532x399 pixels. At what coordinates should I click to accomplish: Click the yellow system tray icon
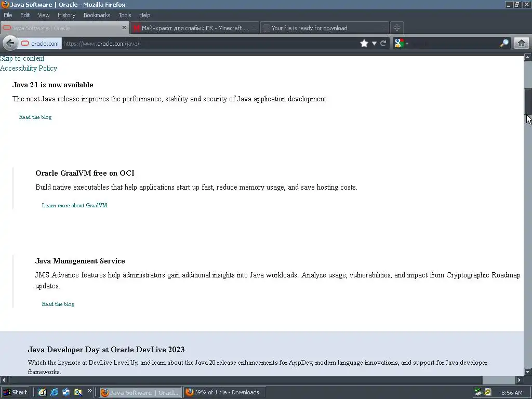coord(488,392)
